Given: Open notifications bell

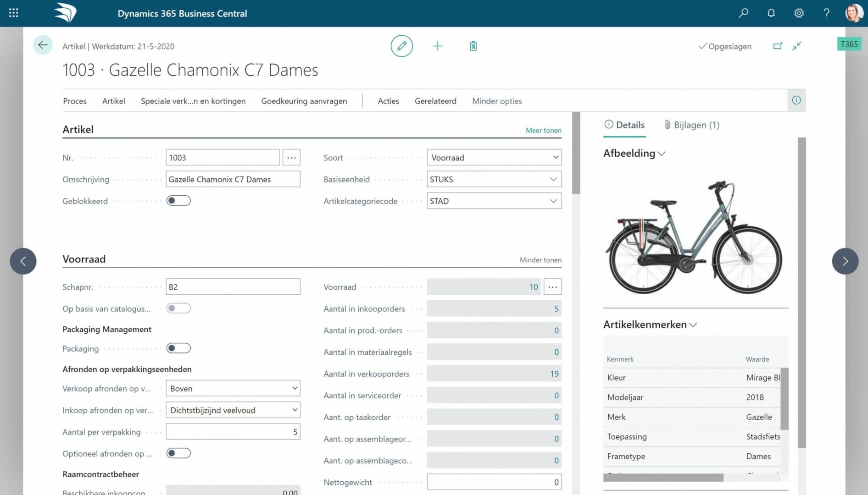Looking at the screenshot, I should click(x=771, y=13).
